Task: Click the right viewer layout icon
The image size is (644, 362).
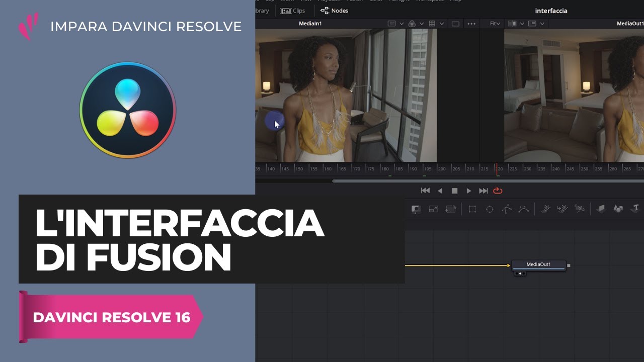Action: 532,24
